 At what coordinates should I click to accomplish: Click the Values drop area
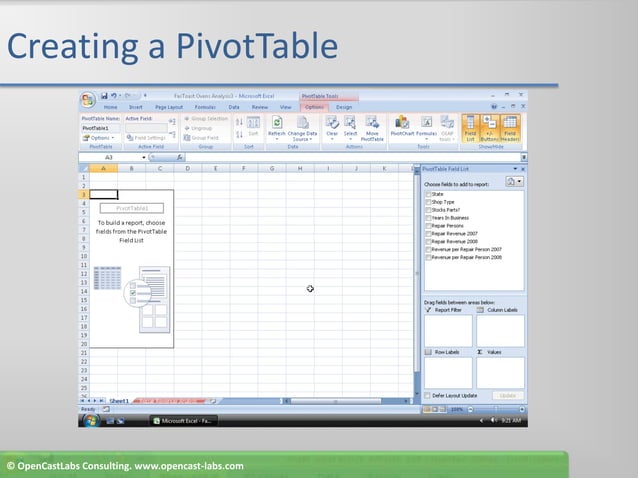pos(500,373)
